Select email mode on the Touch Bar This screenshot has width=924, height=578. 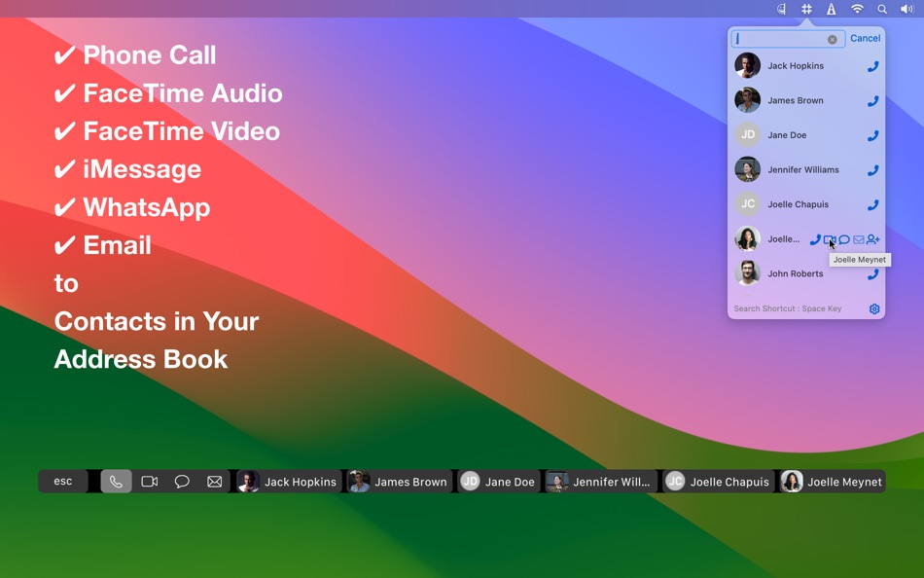click(215, 482)
